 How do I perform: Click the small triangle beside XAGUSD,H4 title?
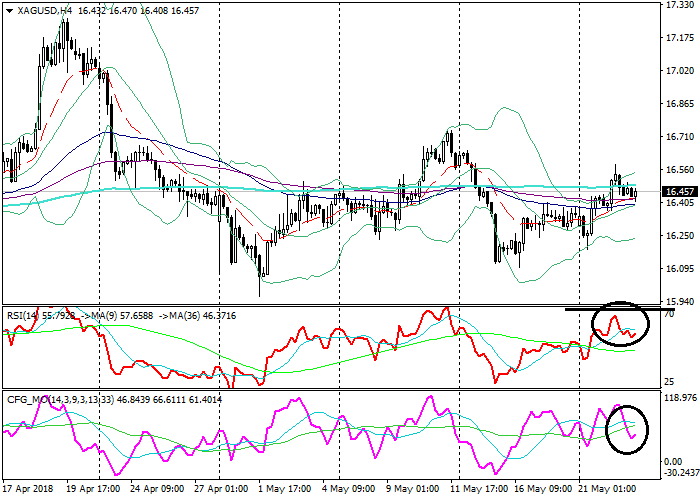click(x=8, y=10)
